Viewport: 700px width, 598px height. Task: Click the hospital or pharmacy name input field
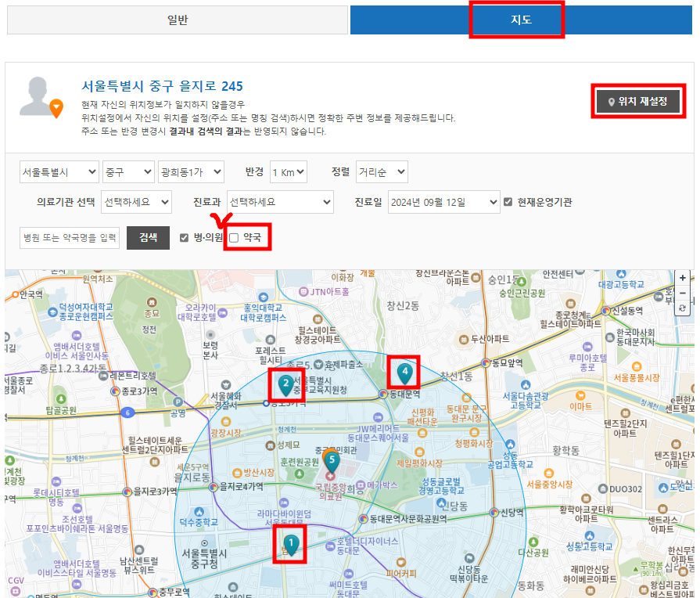pos(70,238)
